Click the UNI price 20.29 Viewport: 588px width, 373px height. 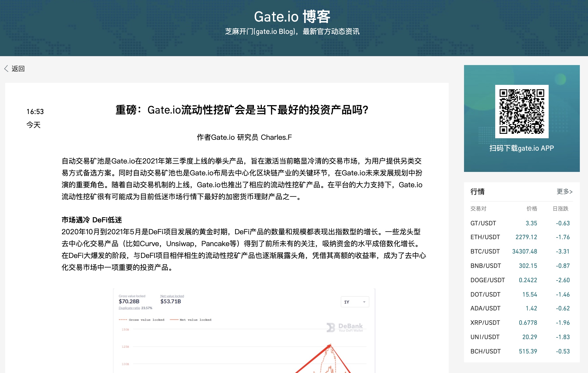(530, 337)
